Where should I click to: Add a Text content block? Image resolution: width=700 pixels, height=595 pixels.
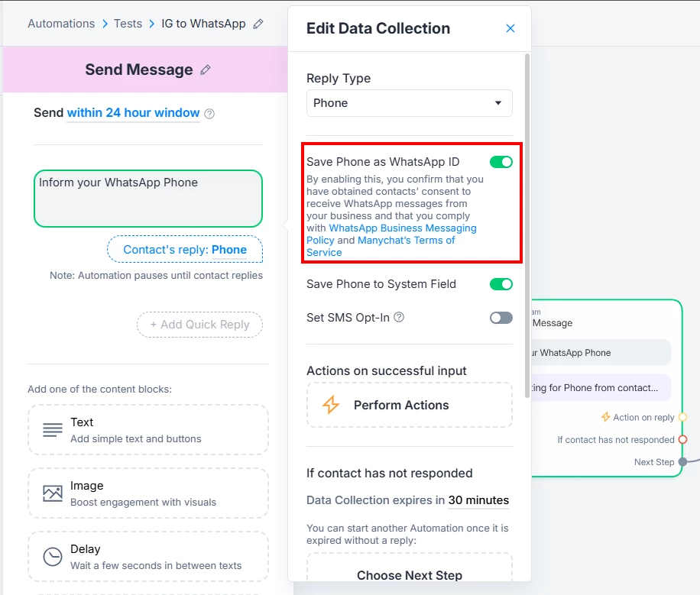148,430
